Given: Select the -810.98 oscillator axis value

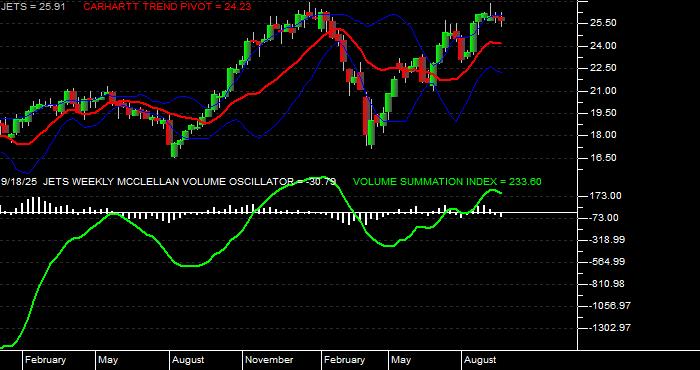Looking at the screenshot, I should click(607, 284).
